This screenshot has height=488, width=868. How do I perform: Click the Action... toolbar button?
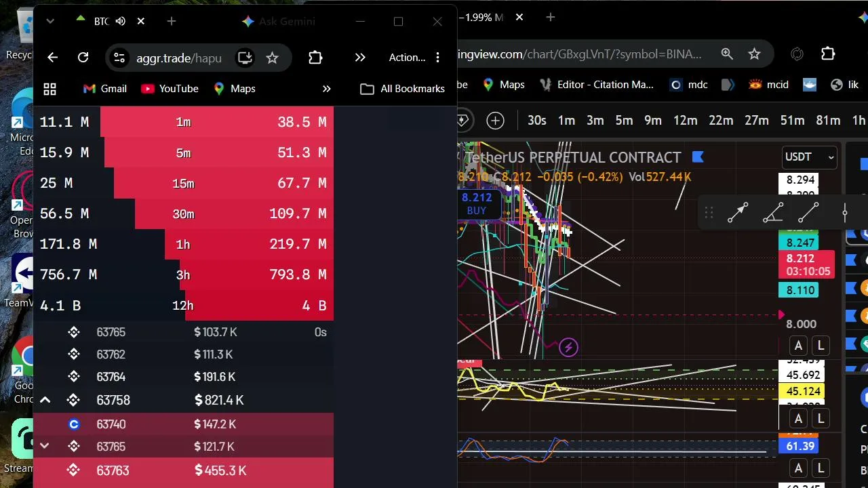(407, 58)
